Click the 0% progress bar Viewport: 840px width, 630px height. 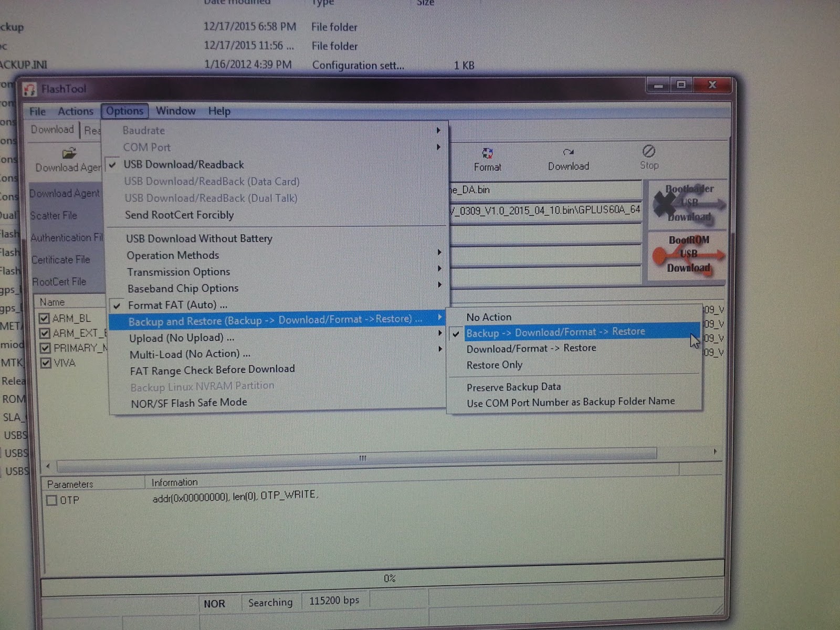click(x=383, y=579)
